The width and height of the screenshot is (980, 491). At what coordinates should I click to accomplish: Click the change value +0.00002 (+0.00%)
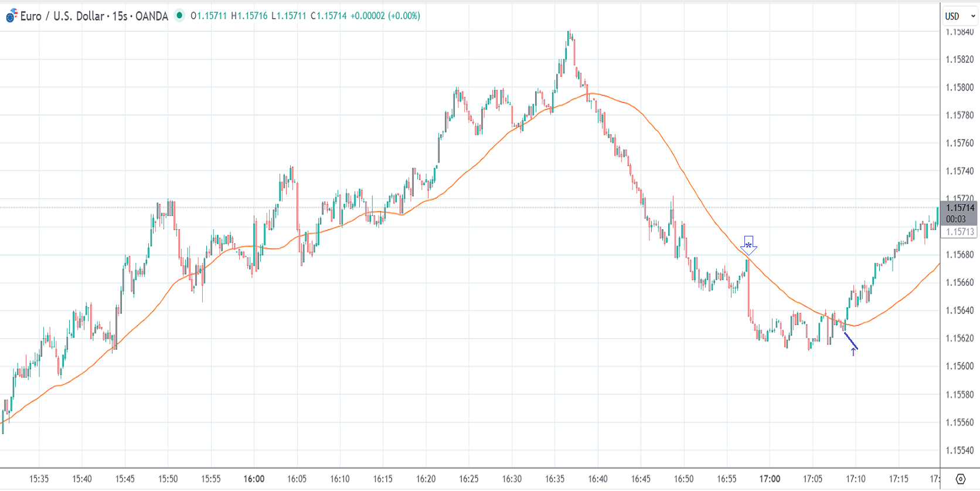pos(385,16)
